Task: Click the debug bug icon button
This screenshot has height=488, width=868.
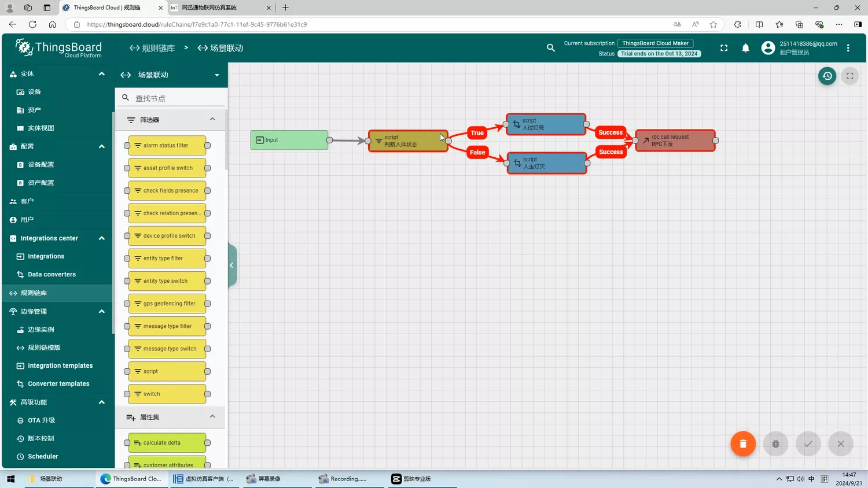Action: point(775,444)
